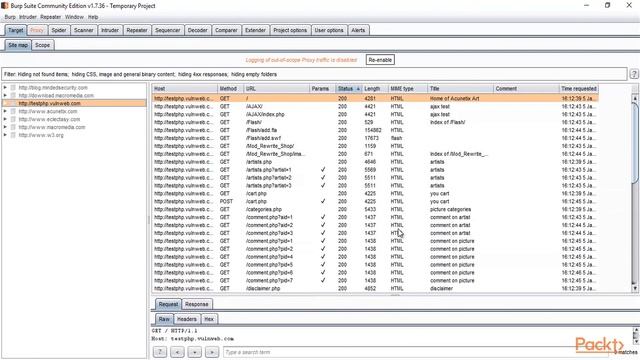The width and height of the screenshot is (640, 360).
Task: Sort by the Status column header
Action: [x=349, y=89]
